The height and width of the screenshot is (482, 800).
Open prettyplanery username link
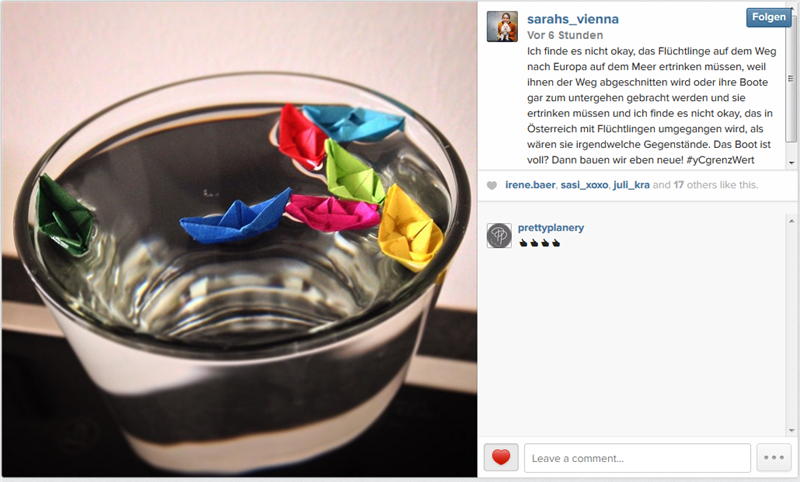[x=551, y=228]
